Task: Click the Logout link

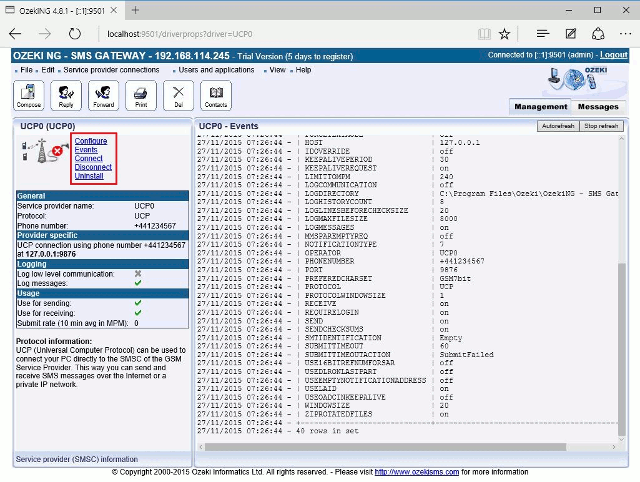Action: (613, 55)
